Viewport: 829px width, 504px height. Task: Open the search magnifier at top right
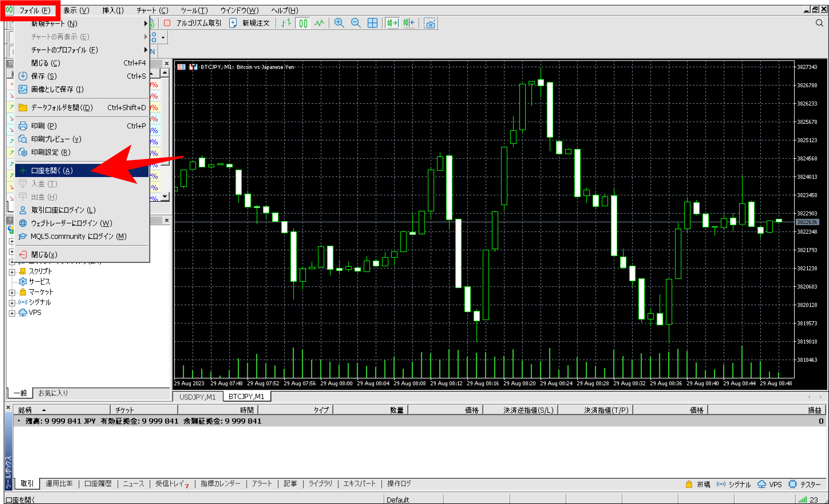[x=819, y=23]
